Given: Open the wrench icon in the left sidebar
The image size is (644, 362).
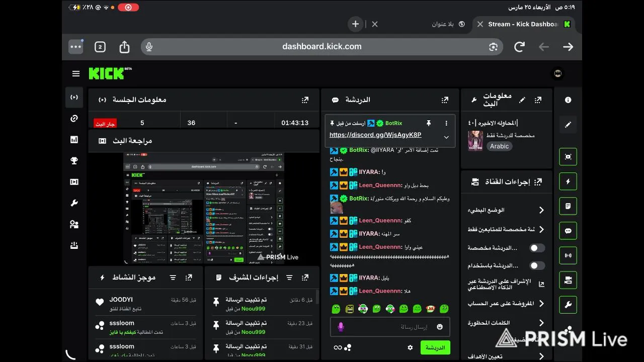Looking at the screenshot, I should [74, 203].
